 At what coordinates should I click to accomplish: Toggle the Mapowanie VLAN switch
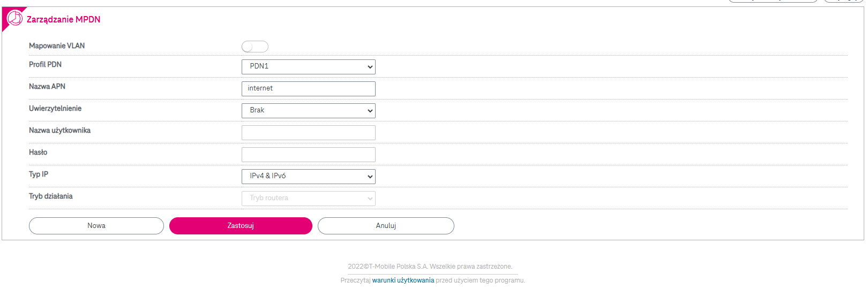tap(255, 47)
